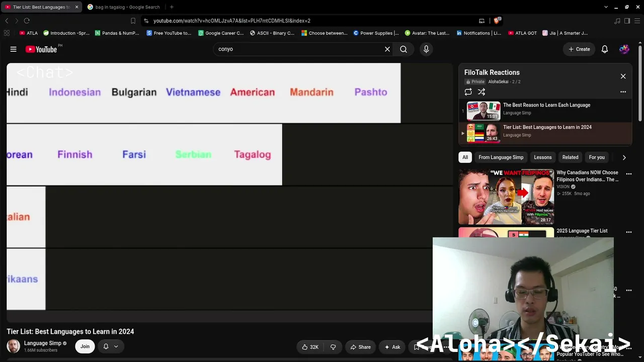The image size is (644, 362).
Task: Show more filter chips with the arrow
Action: pyautogui.click(x=624, y=157)
